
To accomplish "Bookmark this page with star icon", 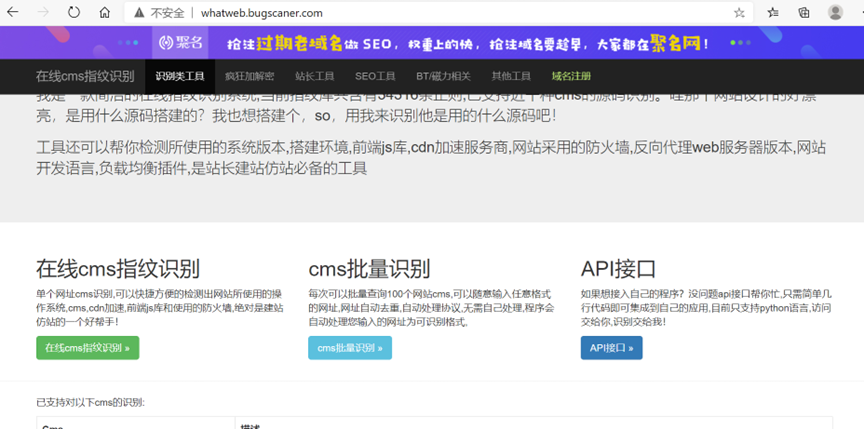I will tap(739, 13).
